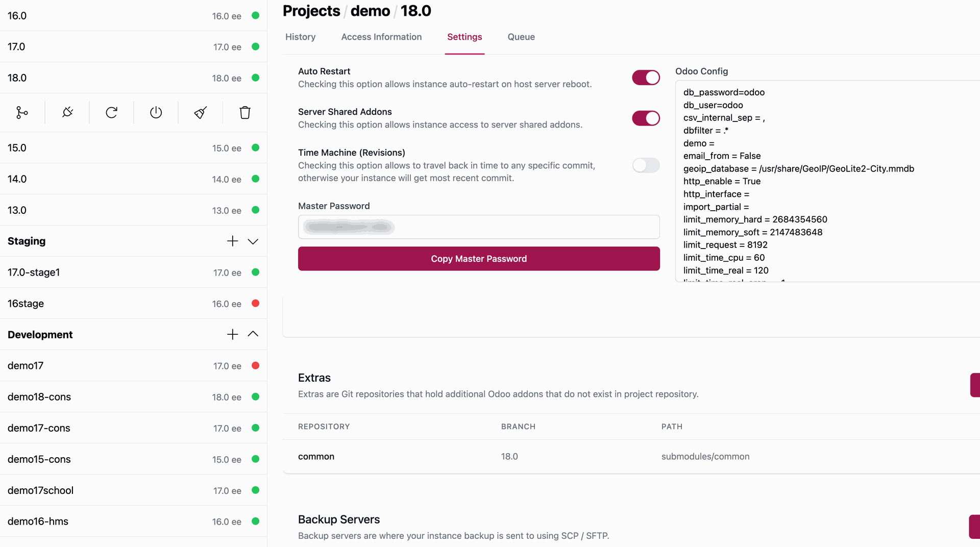
Task: Open the demo15-cons instance
Action: pyautogui.click(x=133, y=459)
